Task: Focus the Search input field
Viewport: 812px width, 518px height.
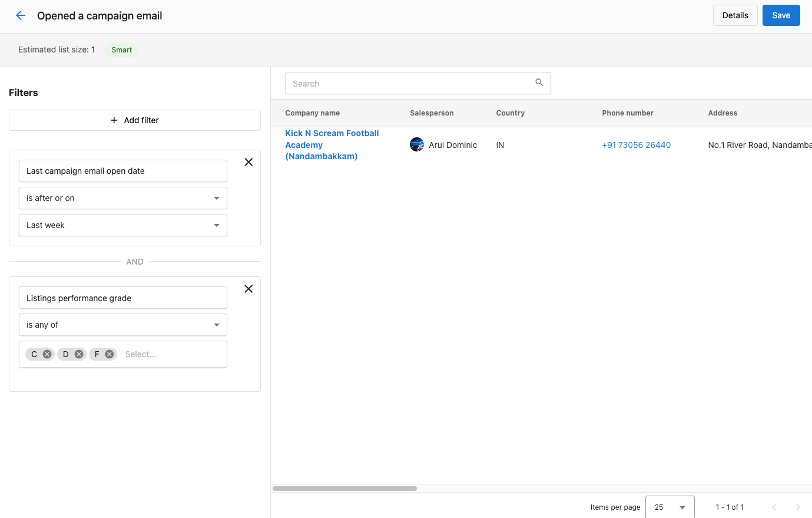Action: click(x=409, y=84)
